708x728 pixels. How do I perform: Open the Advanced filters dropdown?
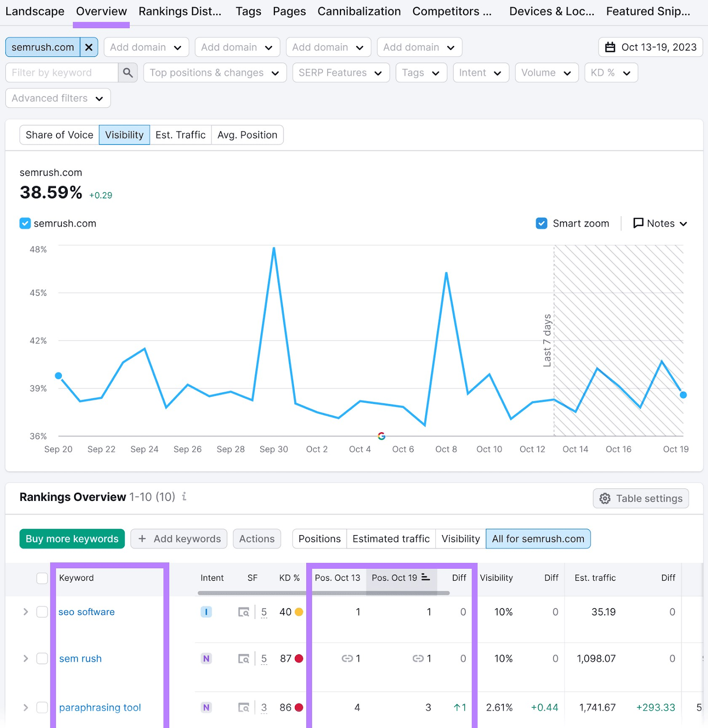coord(58,98)
